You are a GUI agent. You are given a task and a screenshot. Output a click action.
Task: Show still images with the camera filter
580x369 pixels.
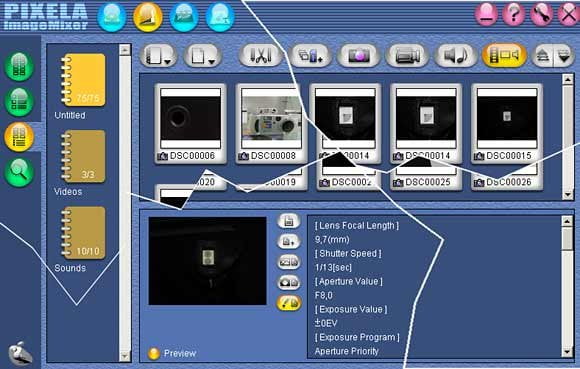tap(358, 55)
